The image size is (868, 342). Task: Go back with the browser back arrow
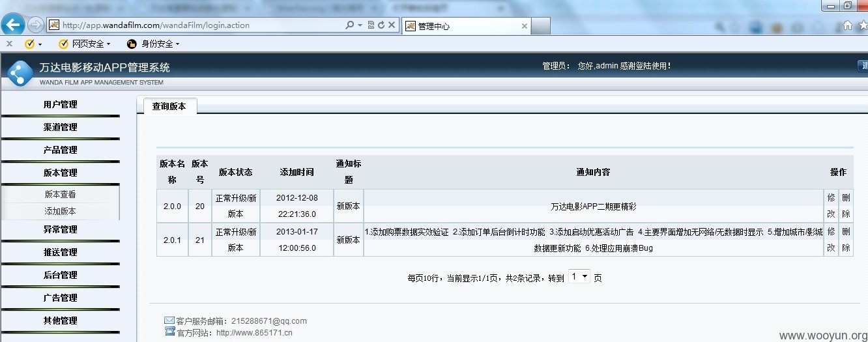[x=13, y=25]
